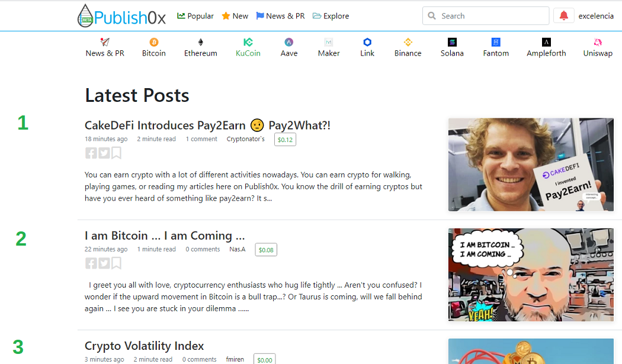Select the Ethereum category icon
The height and width of the screenshot is (364, 622).
201,42
